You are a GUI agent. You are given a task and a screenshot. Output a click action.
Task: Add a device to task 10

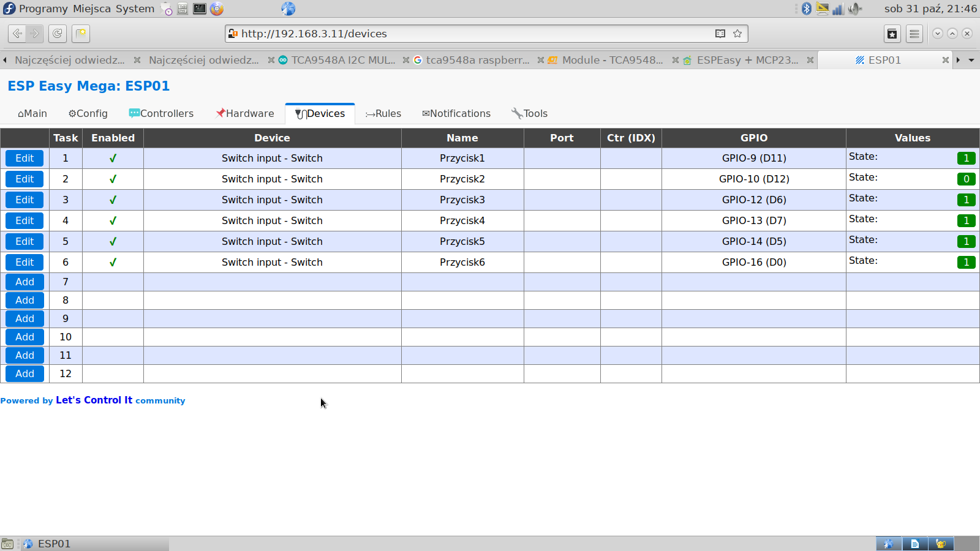(x=24, y=337)
